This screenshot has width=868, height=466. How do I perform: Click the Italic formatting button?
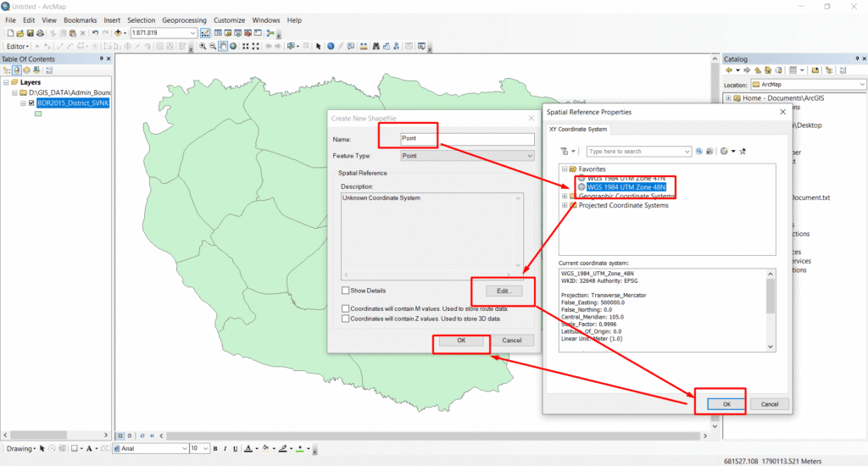[225, 449]
